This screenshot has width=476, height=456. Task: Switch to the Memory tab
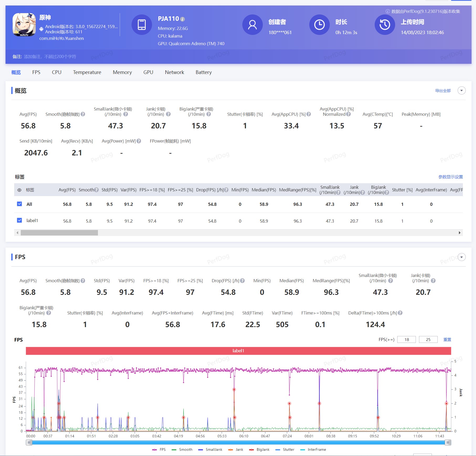point(122,72)
